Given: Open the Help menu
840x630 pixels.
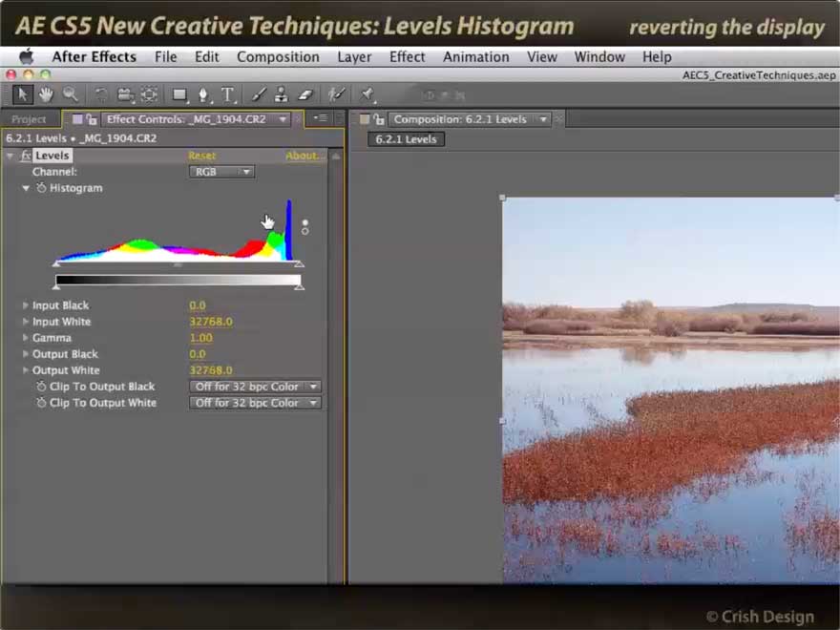Looking at the screenshot, I should click(657, 56).
